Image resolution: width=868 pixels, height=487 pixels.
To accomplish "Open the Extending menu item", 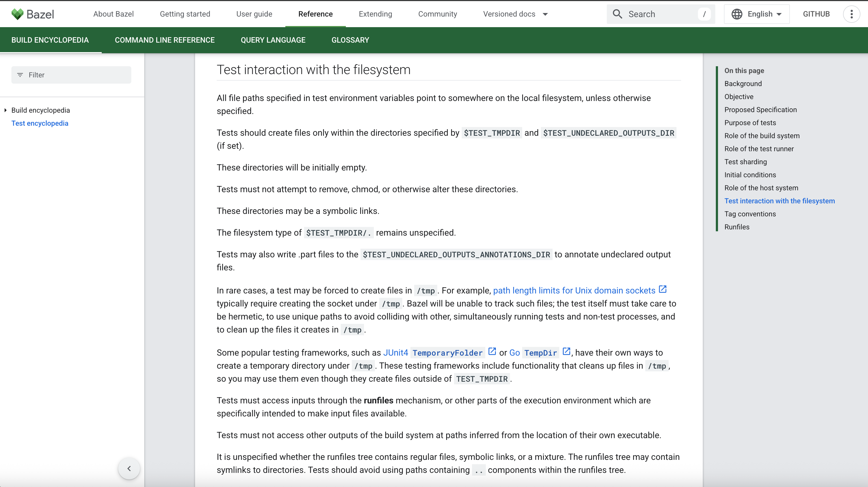I will [375, 14].
